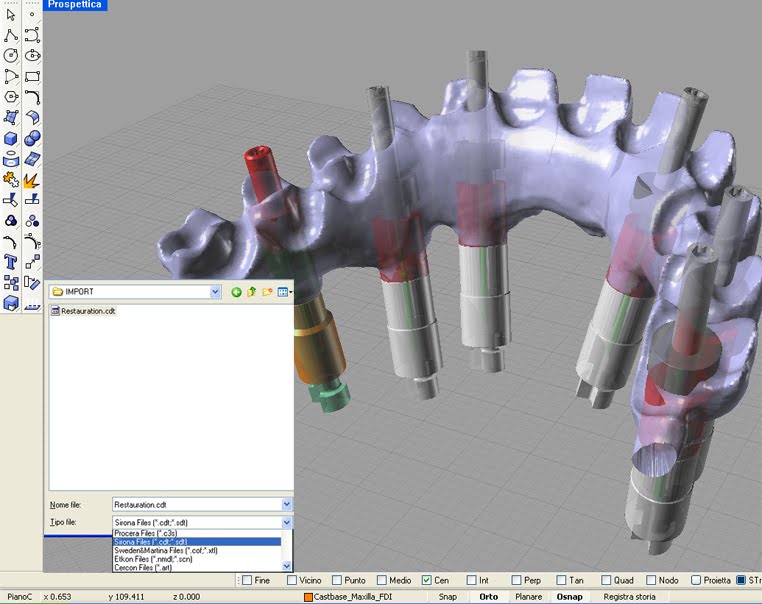The width and height of the screenshot is (762, 604).
Task: Expand the Nome file dropdown arrow
Action: pos(287,504)
